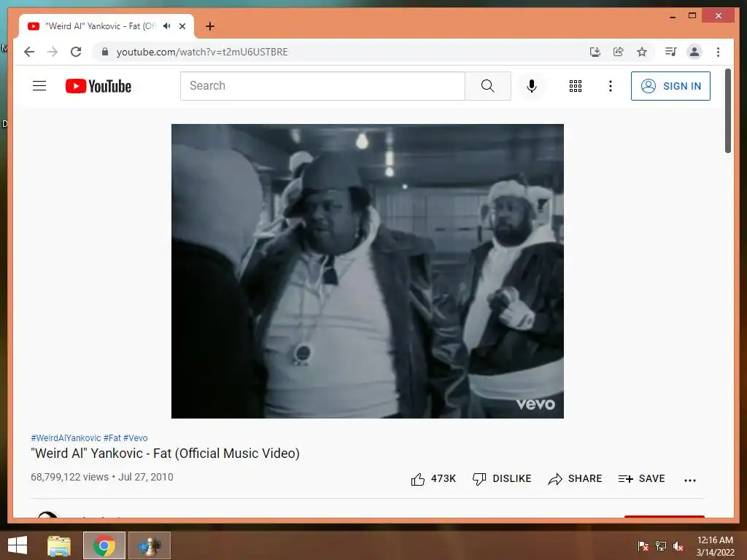Go back with the browser back arrow
The height and width of the screenshot is (560, 747).
(x=29, y=52)
